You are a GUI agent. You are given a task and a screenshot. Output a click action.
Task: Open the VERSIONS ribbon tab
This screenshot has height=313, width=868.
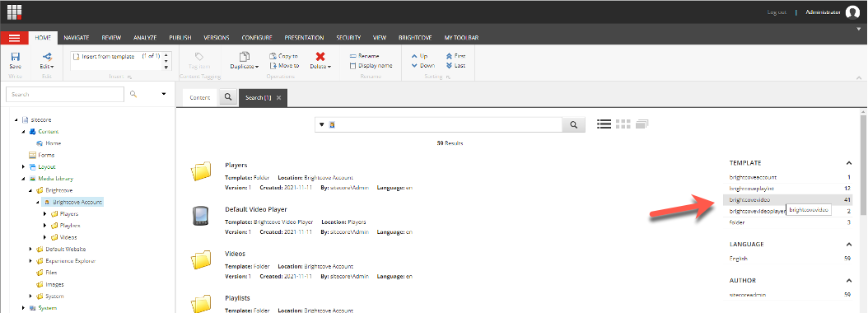217,38
